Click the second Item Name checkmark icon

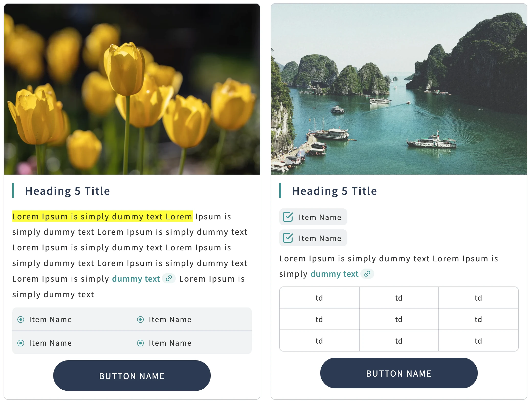click(288, 238)
